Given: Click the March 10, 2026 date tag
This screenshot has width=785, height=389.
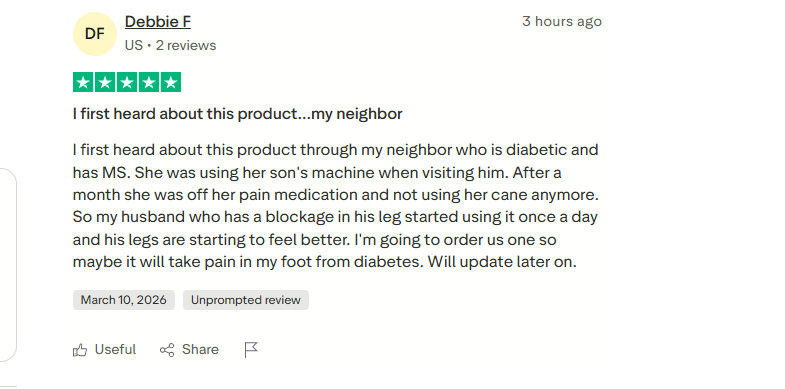Looking at the screenshot, I should click(124, 300).
